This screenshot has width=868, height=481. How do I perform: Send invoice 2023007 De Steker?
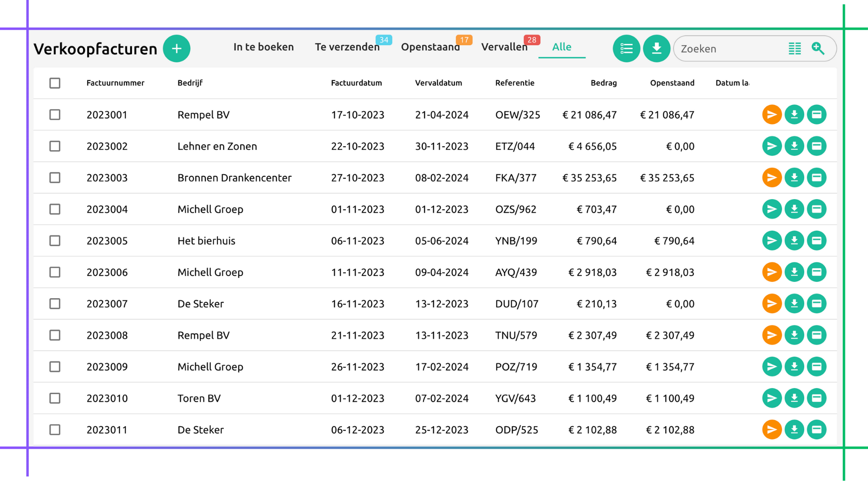click(x=772, y=304)
